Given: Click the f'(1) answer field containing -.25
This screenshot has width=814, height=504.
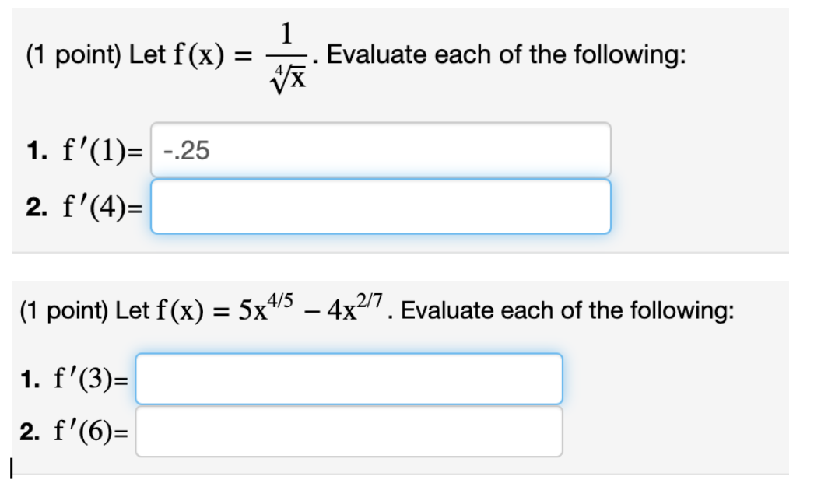Looking at the screenshot, I should pos(381,149).
